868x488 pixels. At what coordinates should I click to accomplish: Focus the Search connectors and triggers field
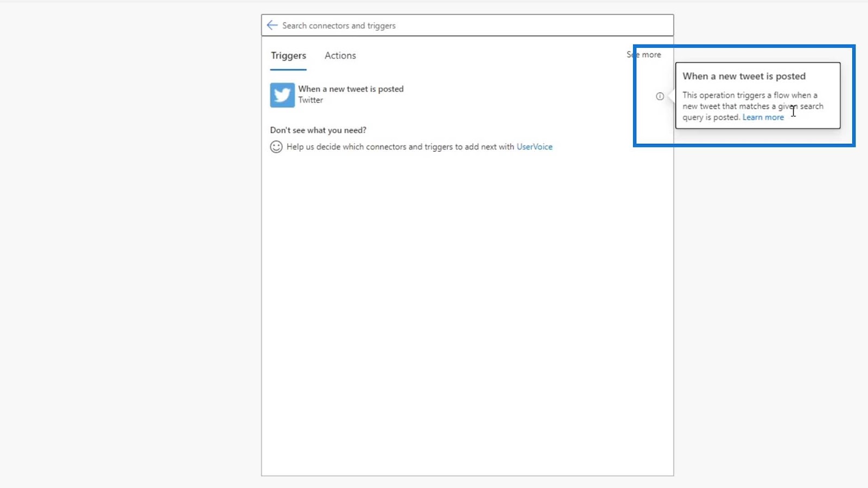(x=468, y=25)
